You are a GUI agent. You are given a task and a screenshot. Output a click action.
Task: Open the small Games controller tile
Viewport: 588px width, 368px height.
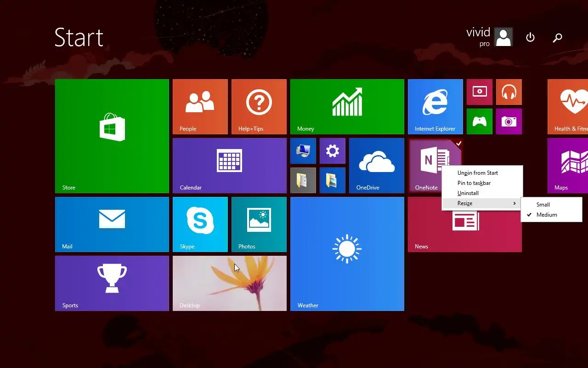(480, 121)
